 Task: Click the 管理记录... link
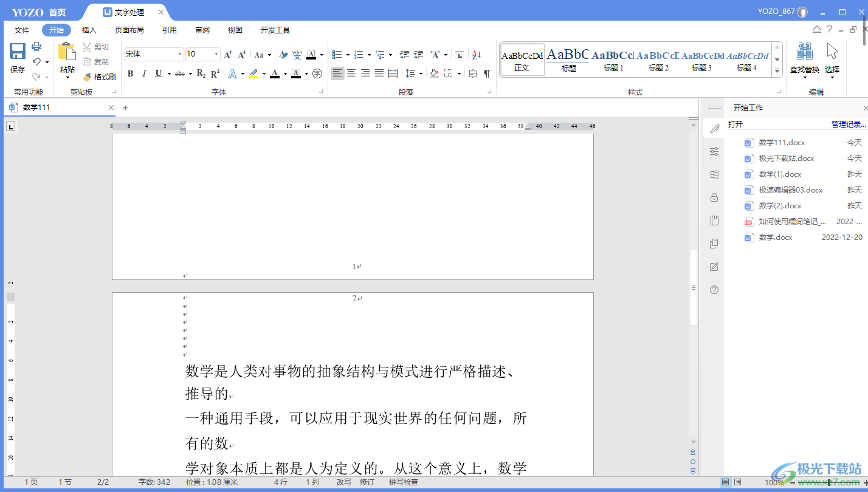[848, 124]
